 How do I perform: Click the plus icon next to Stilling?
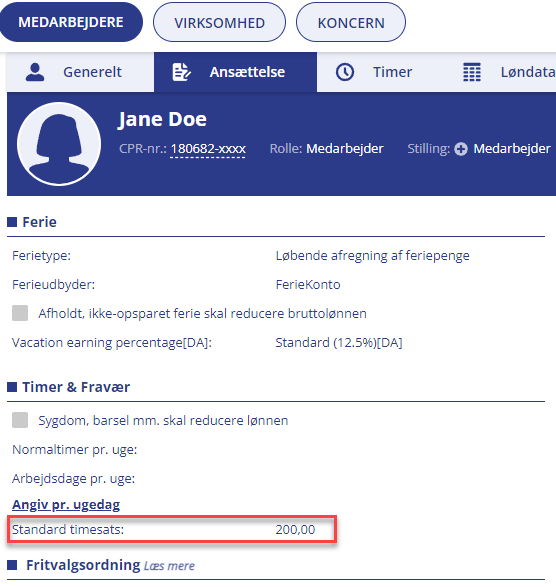(461, 149)
